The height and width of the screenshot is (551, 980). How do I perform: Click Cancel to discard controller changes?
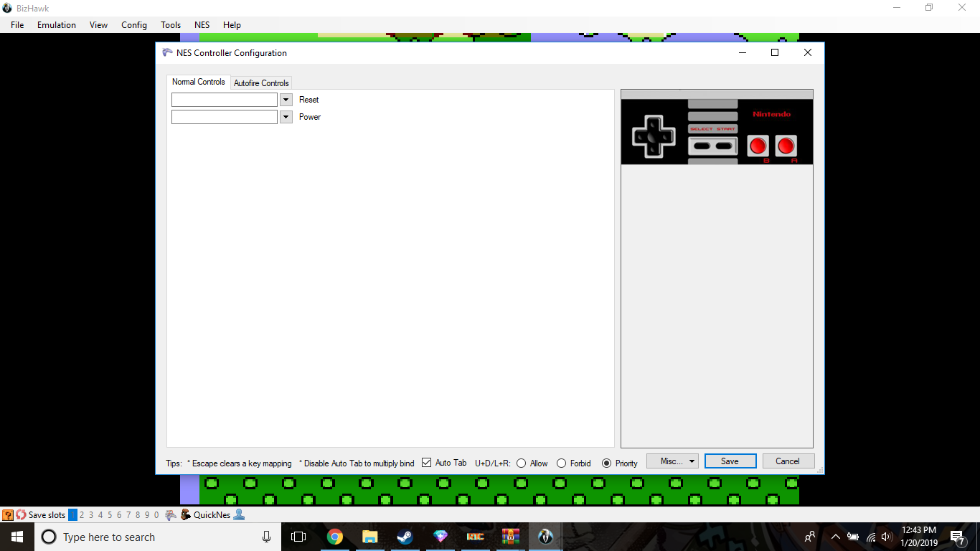[788, 461]
